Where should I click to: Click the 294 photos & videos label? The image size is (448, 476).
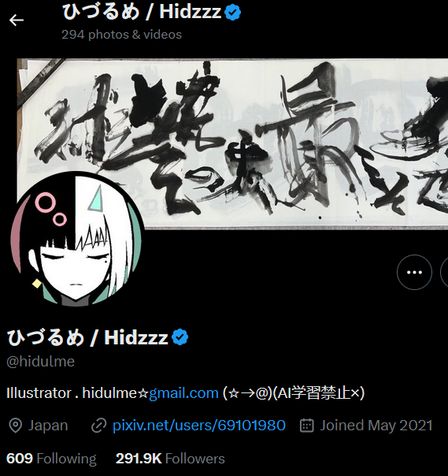(121, 35)
